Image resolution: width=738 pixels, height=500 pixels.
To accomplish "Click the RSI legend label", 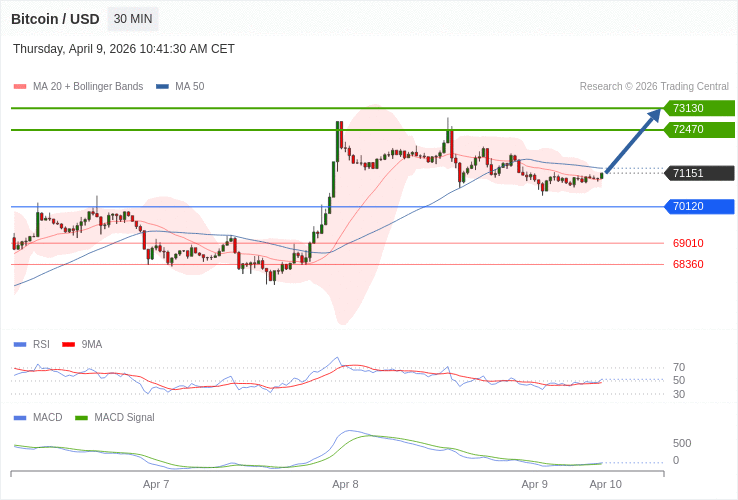I will click(x=41, y=345).
